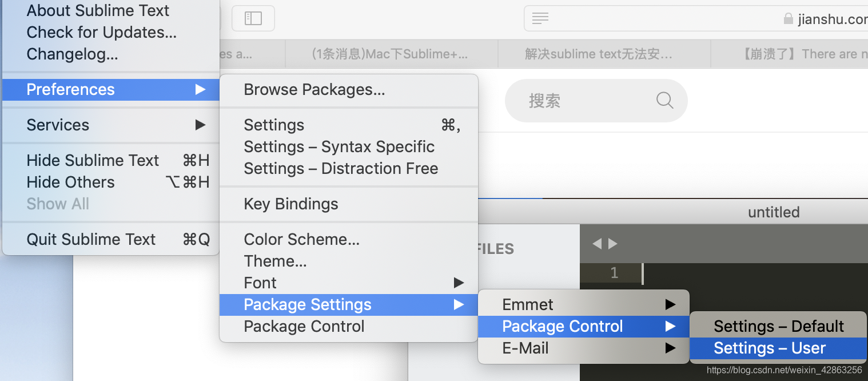Choose Hide Sublime Text
This screenshot has width=868, height=381.
pos(110,160)
